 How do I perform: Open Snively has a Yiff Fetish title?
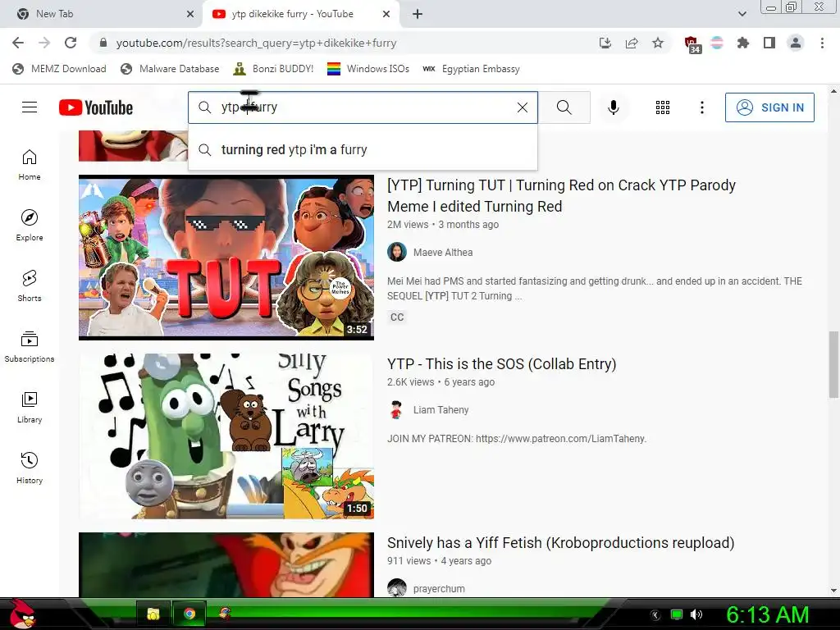click(x=561, y=543)
